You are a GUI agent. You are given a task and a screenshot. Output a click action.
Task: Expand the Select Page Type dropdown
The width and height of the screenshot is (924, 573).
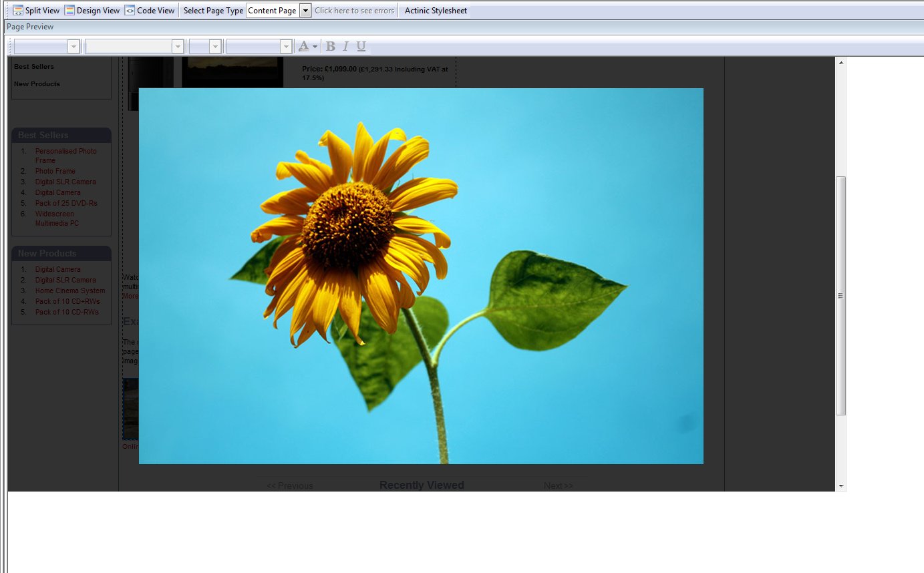tap(305, 11)
